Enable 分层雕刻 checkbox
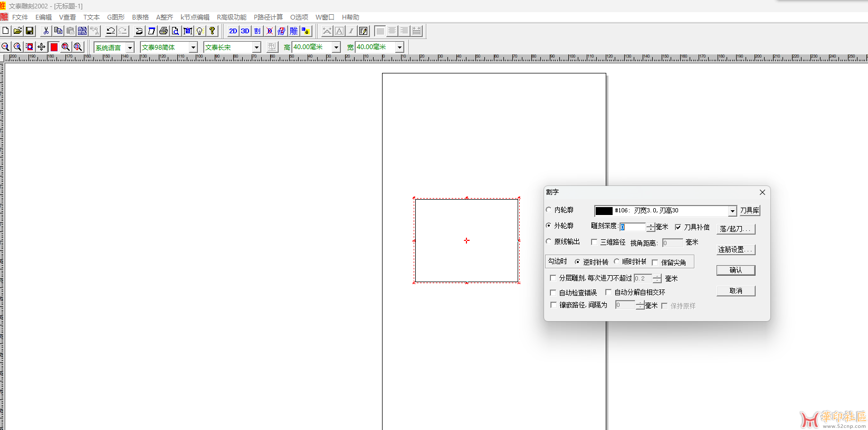This screenshot has width=868, height=430. (553, 278)
